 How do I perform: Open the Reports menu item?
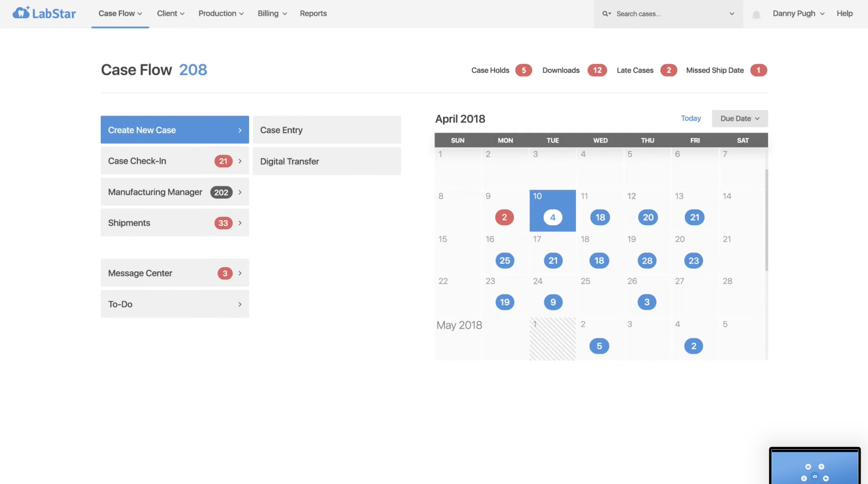pos(313,14)
